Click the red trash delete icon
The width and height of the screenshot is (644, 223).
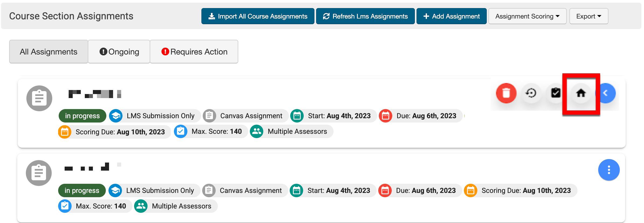506,93
